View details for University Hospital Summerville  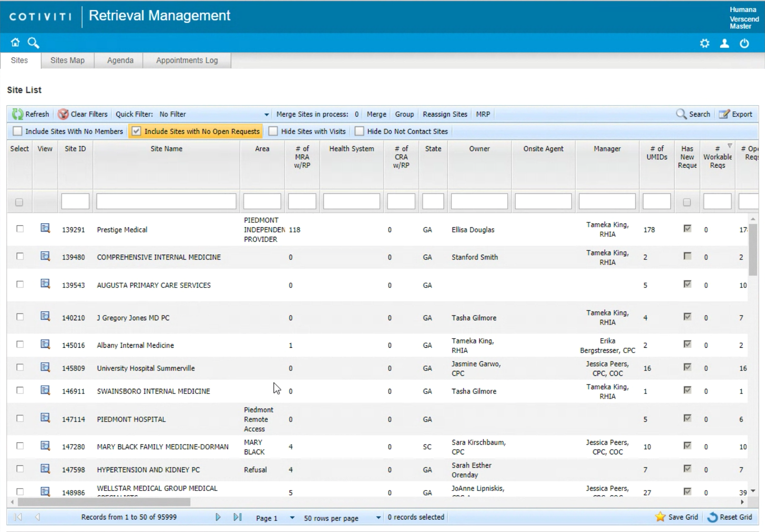(x=45, y=367)
